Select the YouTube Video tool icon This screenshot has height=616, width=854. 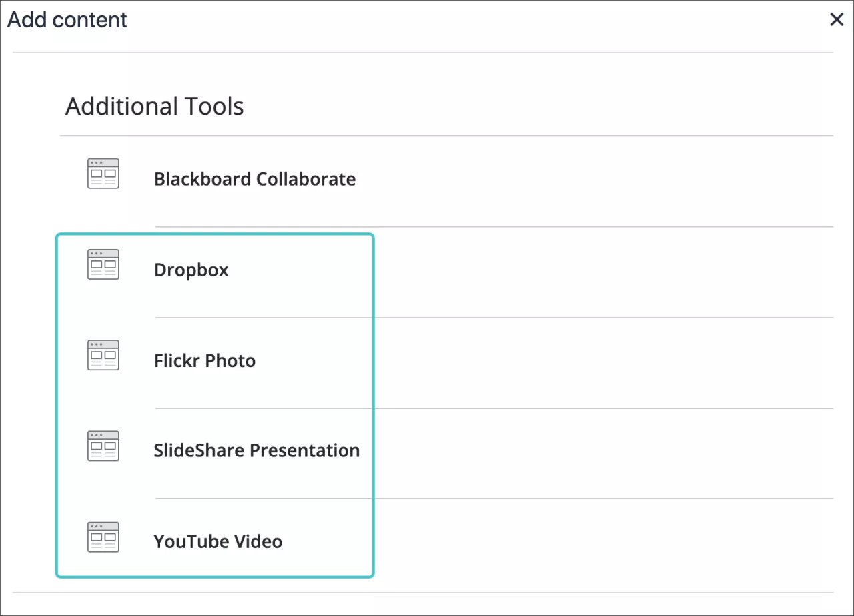[x=103, y=536]
